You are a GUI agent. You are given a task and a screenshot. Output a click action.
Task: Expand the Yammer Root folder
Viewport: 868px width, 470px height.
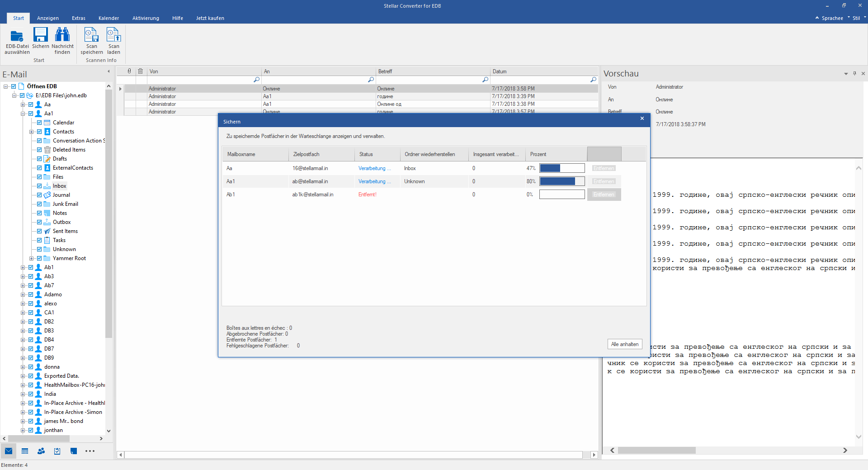(x=31, y=258)
